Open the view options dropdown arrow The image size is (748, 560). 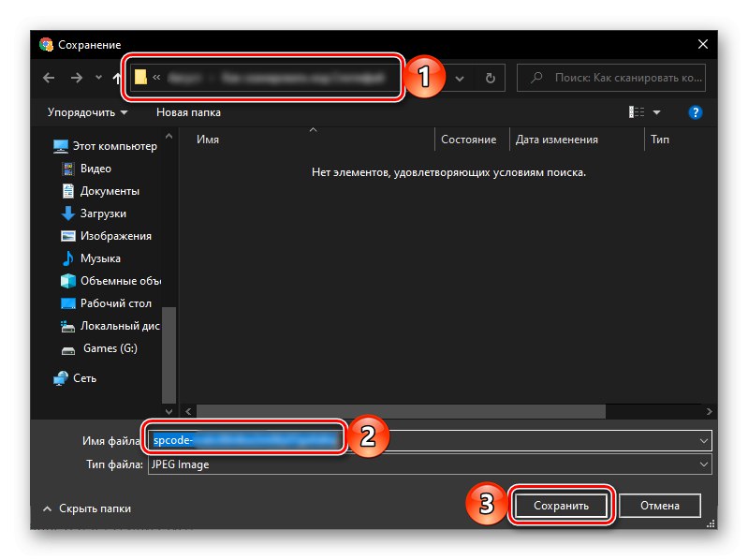click(656, 112)
